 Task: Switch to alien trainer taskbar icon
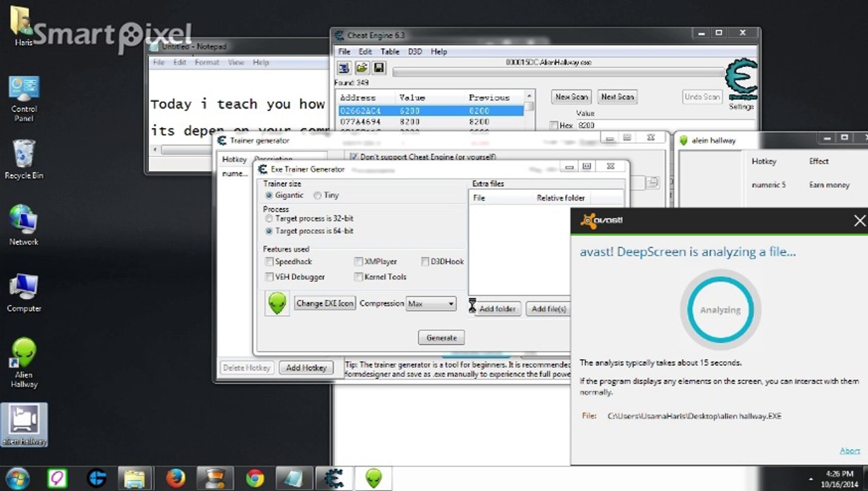coord(373,478)
